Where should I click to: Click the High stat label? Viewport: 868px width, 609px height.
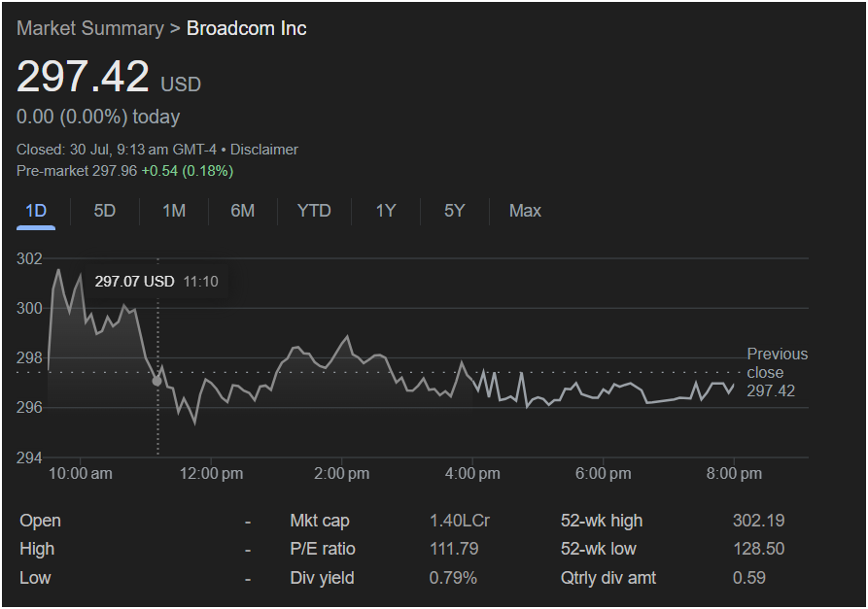[x=37, y=549]
